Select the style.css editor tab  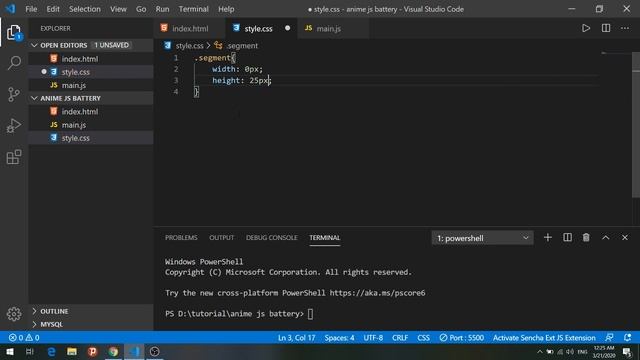(x=261, y=28)
